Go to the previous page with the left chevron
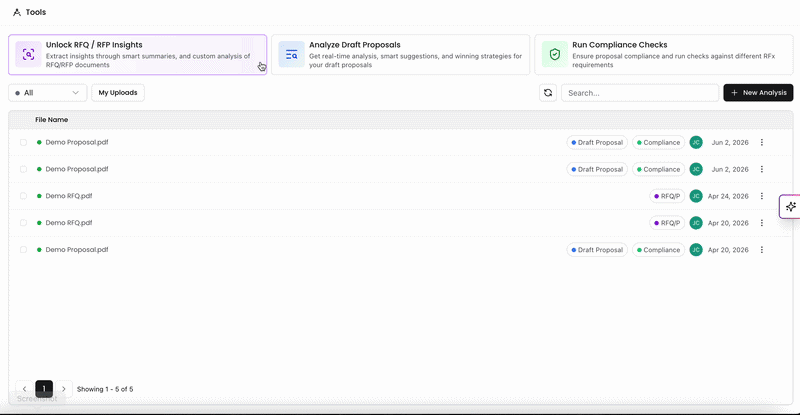800x415 pixels. point(24,389)
